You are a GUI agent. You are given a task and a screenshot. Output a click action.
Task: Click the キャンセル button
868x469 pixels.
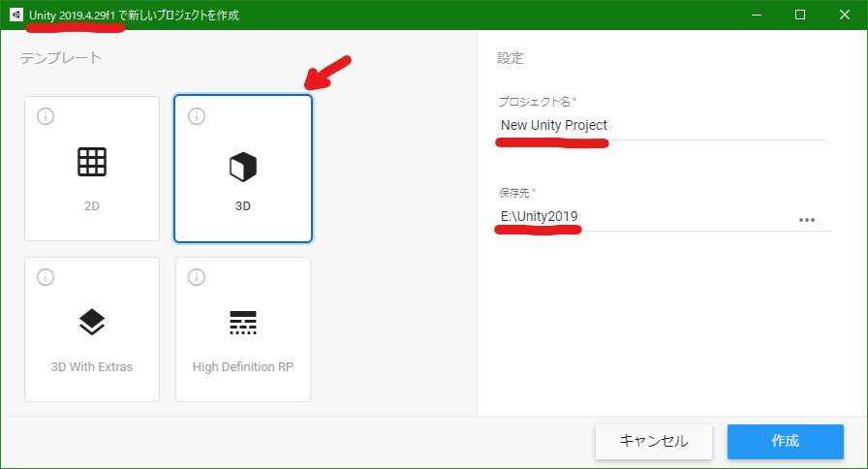[x=654, y=441]
